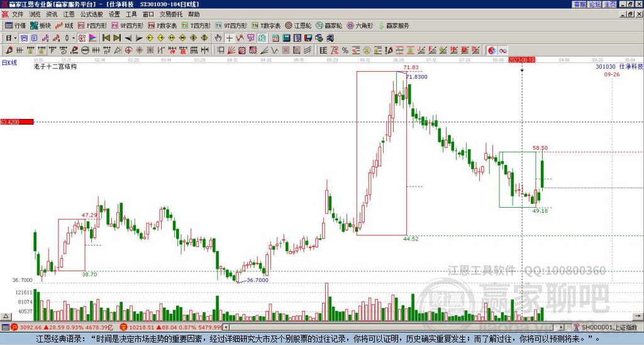Select the red fan lines tool
This screenshot has width=644, height=345.
coord(231,50)
